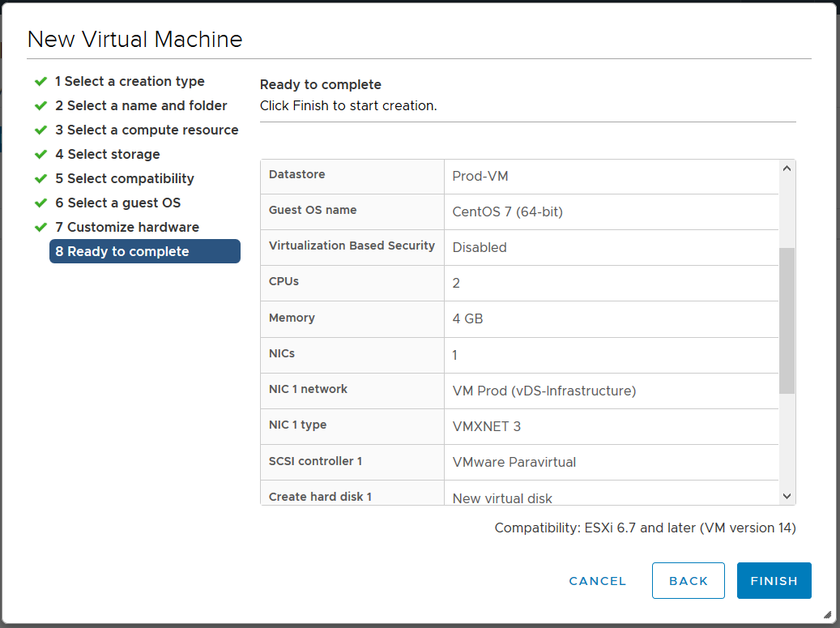Click the Virtualization Based Security value Disabled

pos(480,248)
